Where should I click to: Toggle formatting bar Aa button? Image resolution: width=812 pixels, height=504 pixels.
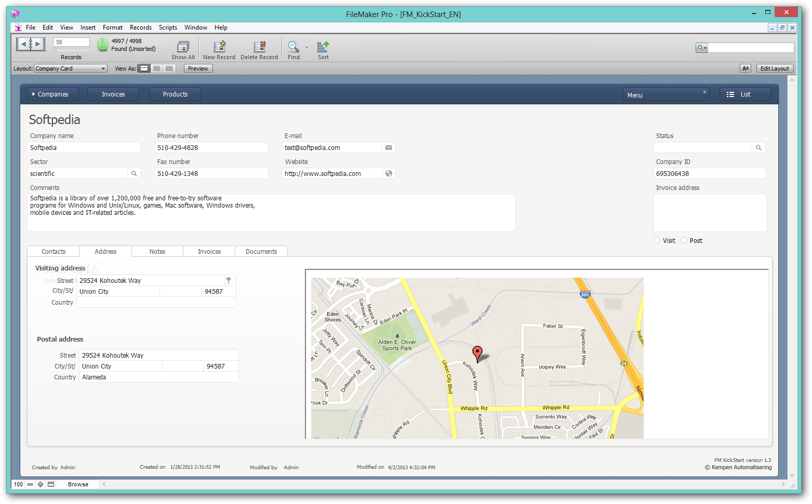(x=746, y=69)
